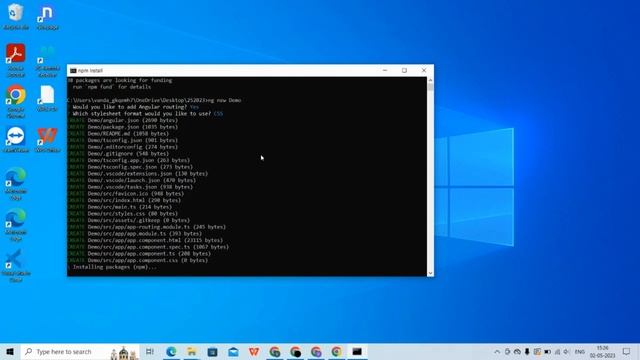The width and height of the screenshot is (640, 360).
Task: Click the terminal's vertical scrollbar thumb
Action: (x=430, y=87)
